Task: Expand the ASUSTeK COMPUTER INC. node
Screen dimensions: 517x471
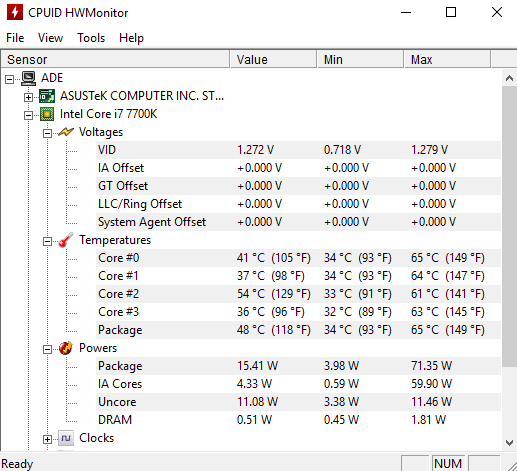Action: [28, 97]
